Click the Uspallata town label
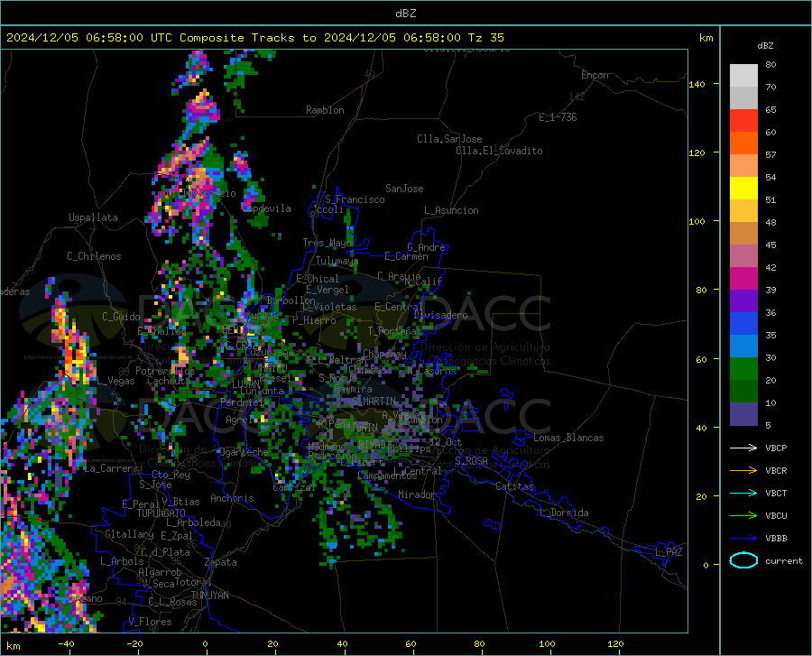The height and width of the screenshot is (656, 812). pos(93,217)
